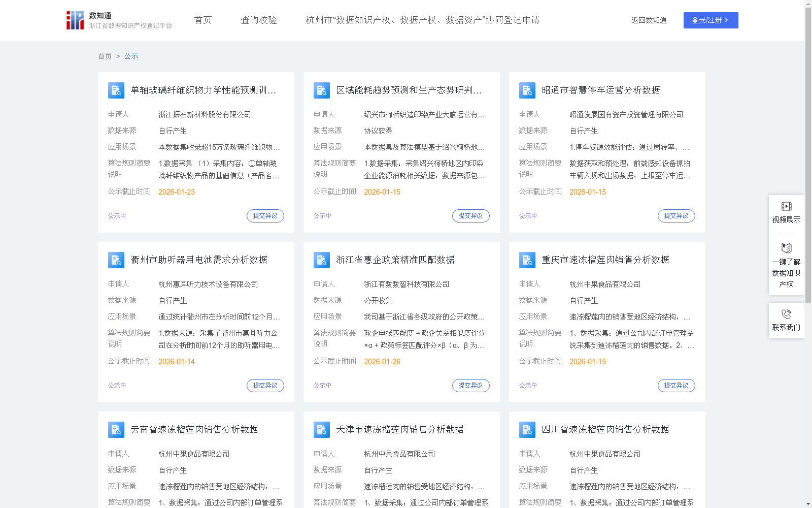Click 返回数知通 link
The width and height of the screenshot is (812, 508).
coord(649,20)
